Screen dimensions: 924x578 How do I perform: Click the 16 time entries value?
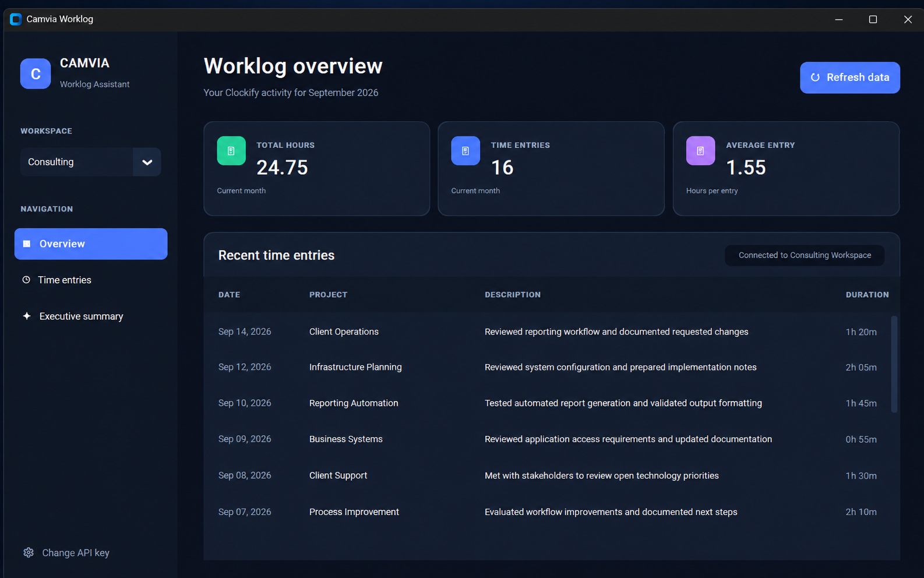pos(502,168)
